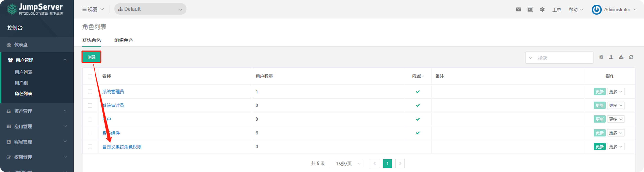This screenshot has height=172, width=644.
Task: Click the 资产管理 sidebar icon
Action: coord(9,111)
